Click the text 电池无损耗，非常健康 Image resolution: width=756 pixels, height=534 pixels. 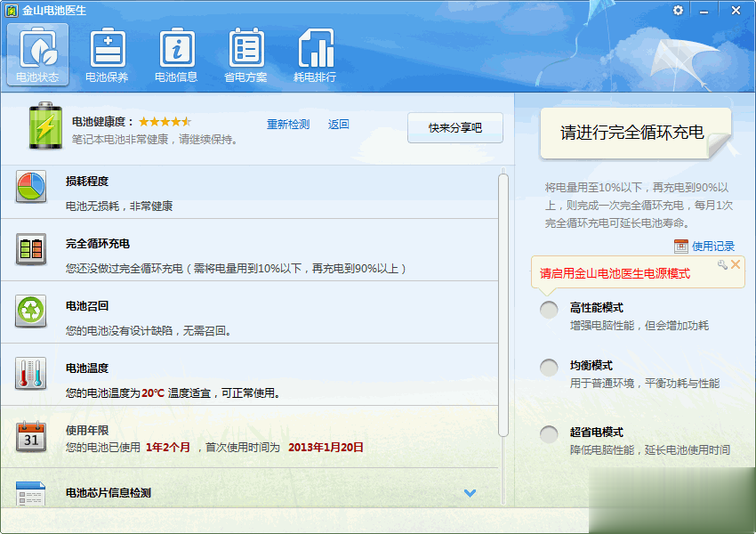click(119, 206)
